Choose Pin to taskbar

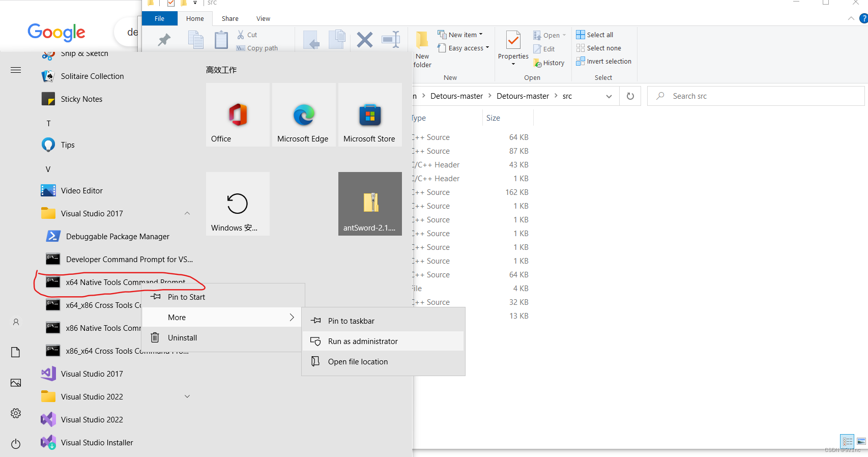(x=383, y=321)
